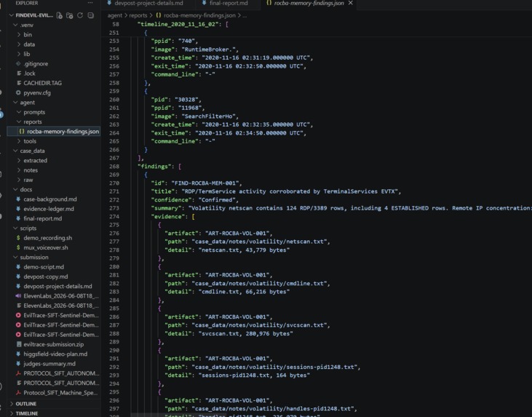
Task: Open demo_recording.sh script
Action: coord(47,238)
